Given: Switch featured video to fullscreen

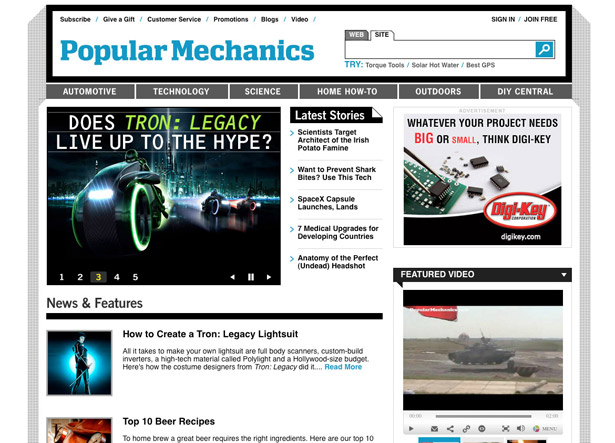Looking at the screenshot, I should [x=506, y=428].
